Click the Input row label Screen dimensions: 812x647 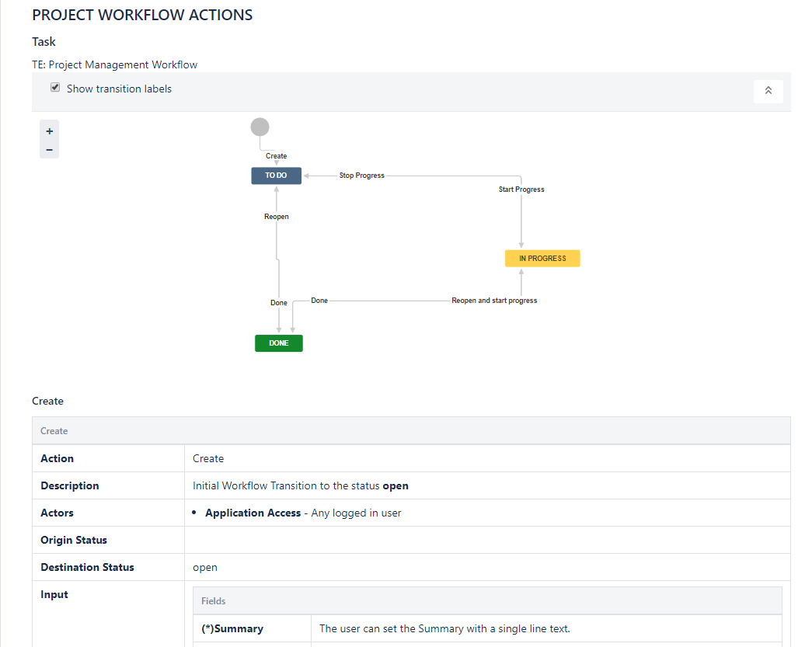54,594
